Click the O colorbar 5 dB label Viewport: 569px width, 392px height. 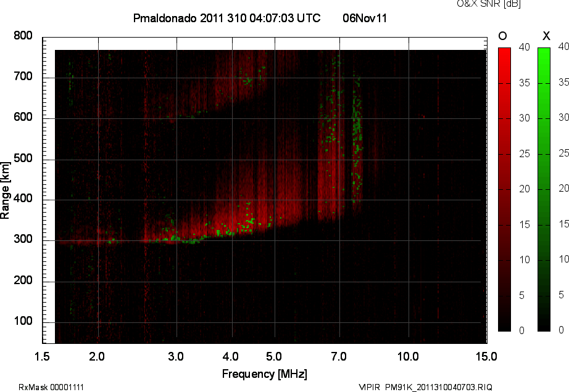[x=522, y=296]
